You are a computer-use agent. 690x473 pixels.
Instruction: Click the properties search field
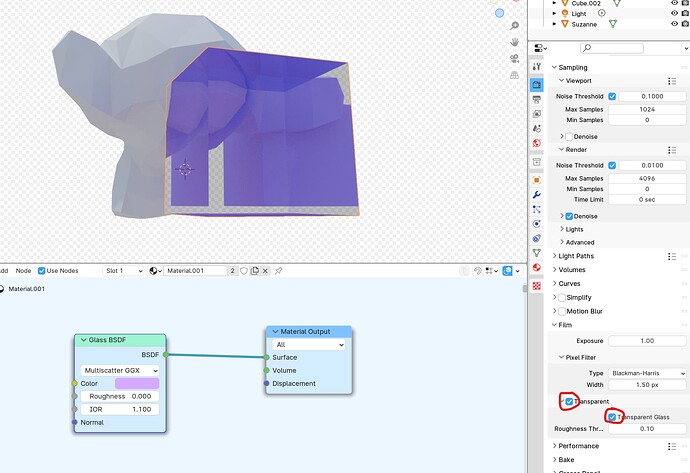point(612,48)
